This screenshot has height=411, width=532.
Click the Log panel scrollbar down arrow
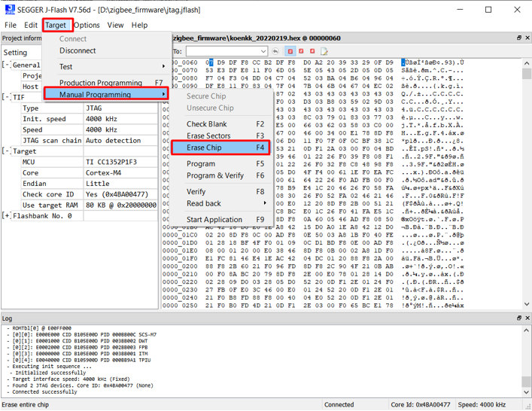coord(526,392)
